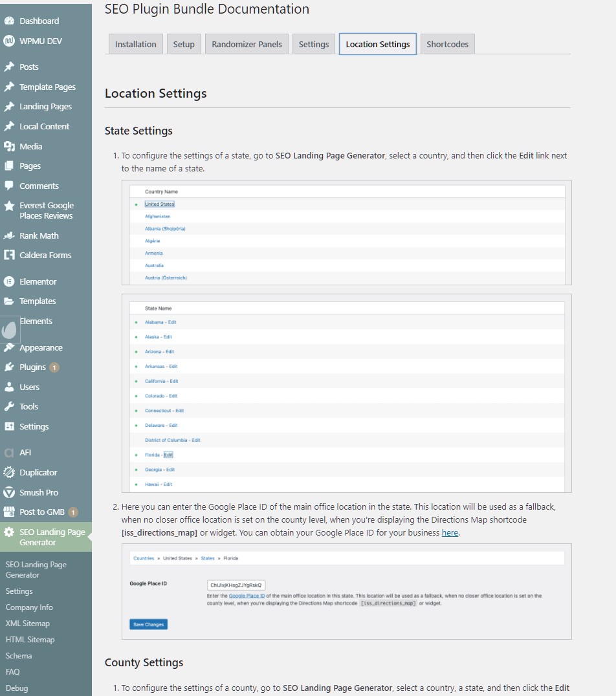Click the Google Place ID help text link
This screenshot has height=696, width=616.
pos(247,596)
